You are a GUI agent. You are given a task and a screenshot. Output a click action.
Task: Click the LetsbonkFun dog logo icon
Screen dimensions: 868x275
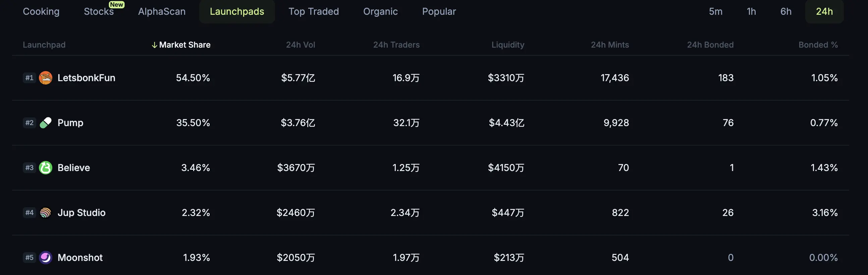pyautogui.click(x=46, y=78)
